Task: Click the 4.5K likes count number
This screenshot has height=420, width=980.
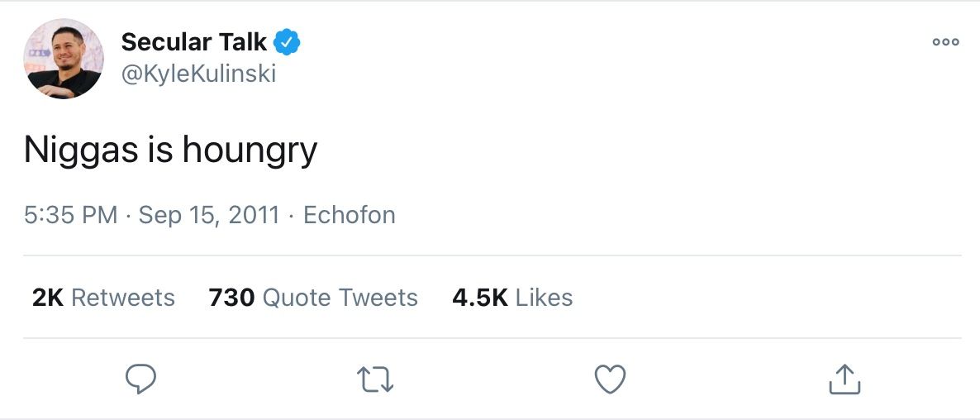Action: (x=479, y=298)
